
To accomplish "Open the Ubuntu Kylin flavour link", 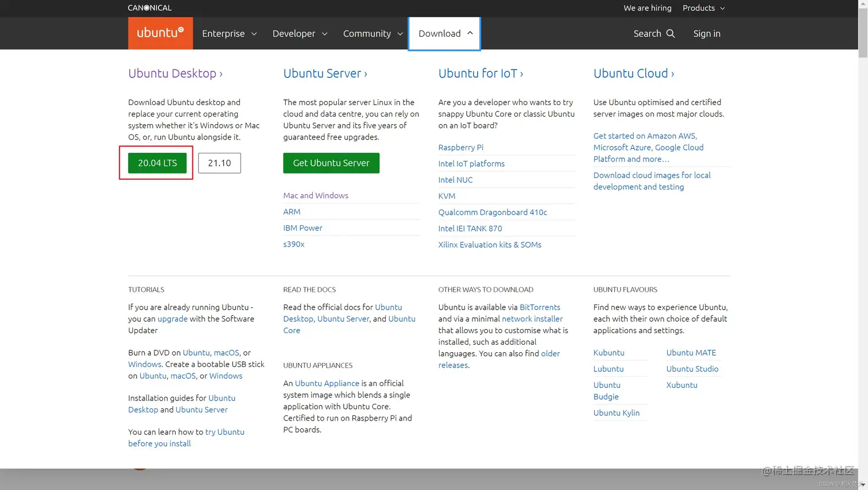I will click(x=616, y=412).
